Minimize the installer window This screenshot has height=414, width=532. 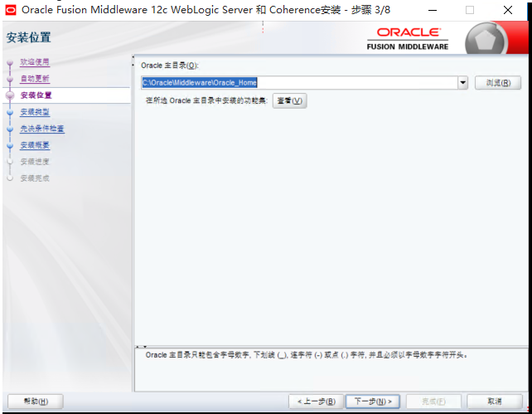pos(433,10)
